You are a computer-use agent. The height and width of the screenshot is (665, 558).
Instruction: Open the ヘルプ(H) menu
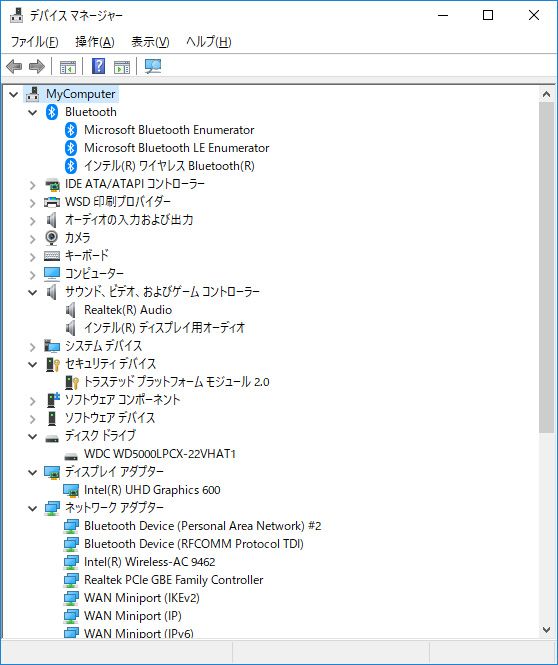click(x=209, y=42)
